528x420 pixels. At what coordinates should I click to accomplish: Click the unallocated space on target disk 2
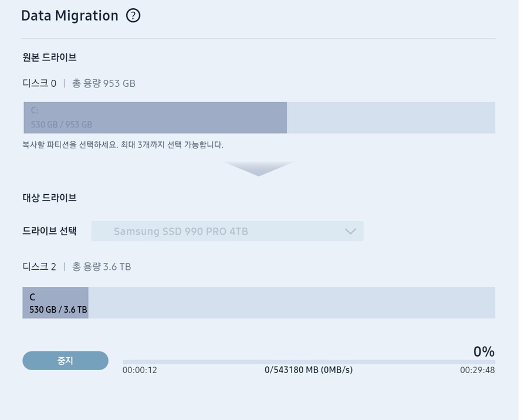click(x=292, y=303)
